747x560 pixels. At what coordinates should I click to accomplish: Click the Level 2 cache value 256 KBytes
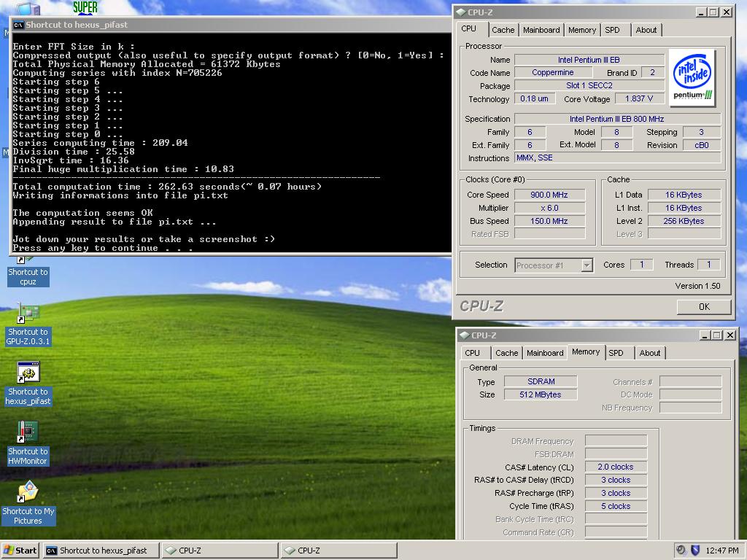[x=684, y=221]
